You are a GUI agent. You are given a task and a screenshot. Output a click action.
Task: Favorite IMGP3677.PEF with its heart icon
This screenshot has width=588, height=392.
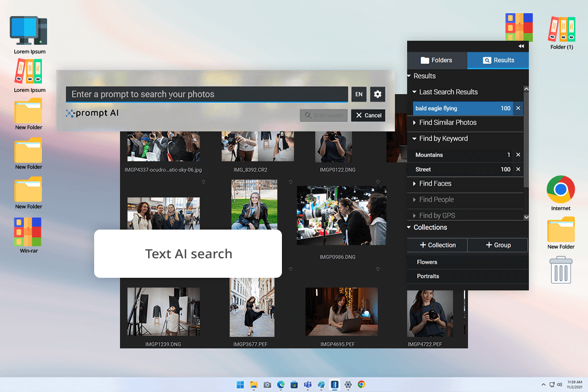291,269
